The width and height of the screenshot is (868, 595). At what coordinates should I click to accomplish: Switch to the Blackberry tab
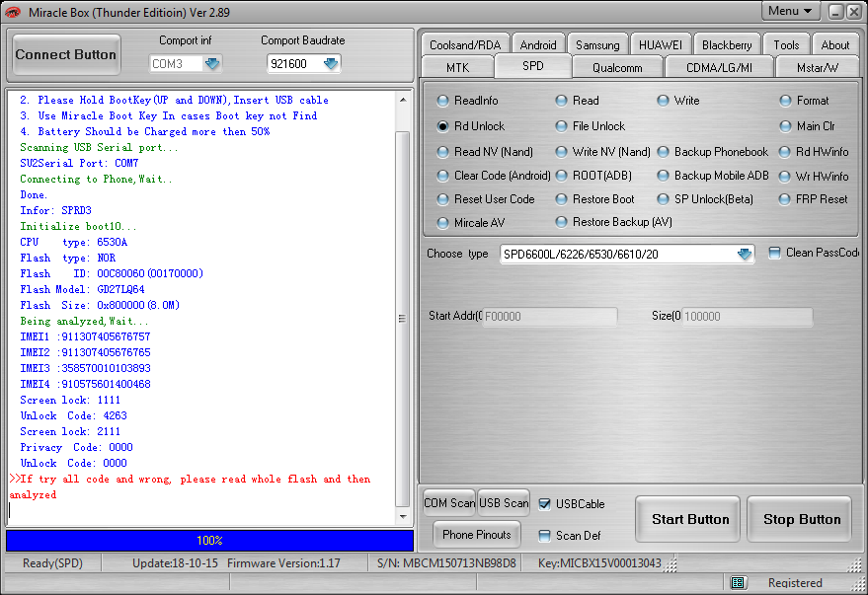tap(727, 44)
